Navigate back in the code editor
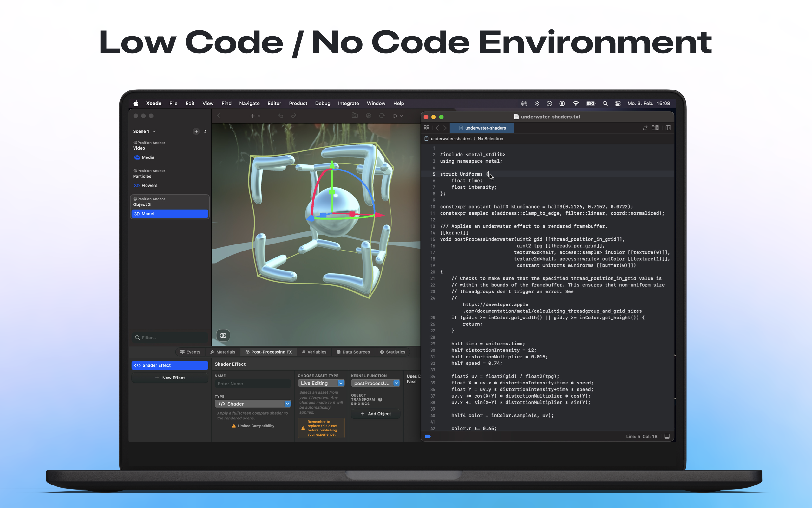Screen dimensions: 812x508 437,128
